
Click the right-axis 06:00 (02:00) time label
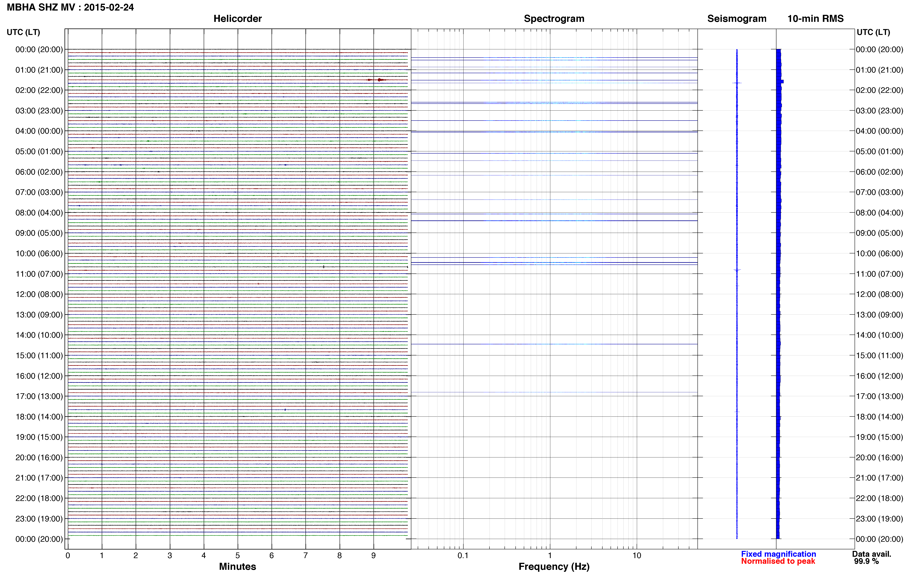[879, 172]
